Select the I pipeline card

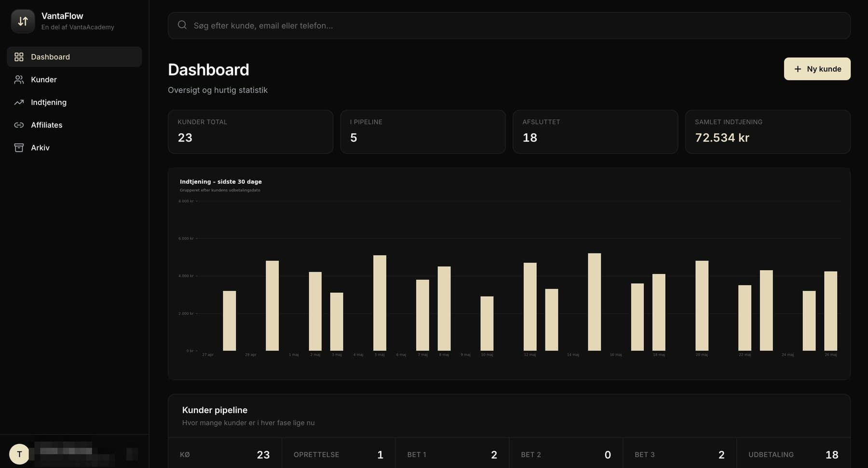tap(423, 132)
